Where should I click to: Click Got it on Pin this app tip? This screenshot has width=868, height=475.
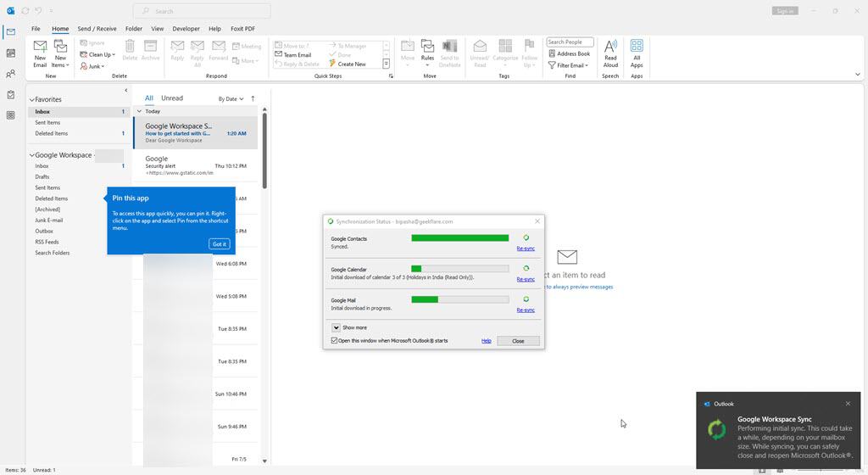220,244
